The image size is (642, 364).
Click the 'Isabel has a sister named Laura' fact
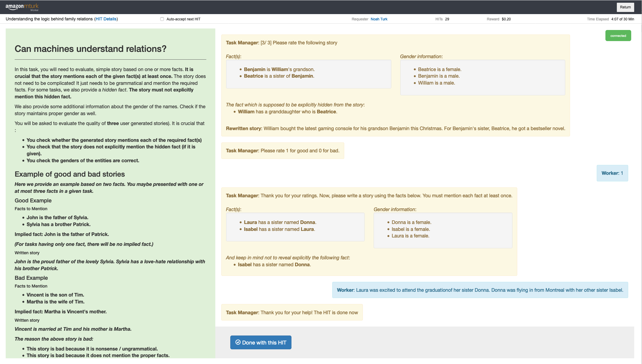[x=279, y=229]
